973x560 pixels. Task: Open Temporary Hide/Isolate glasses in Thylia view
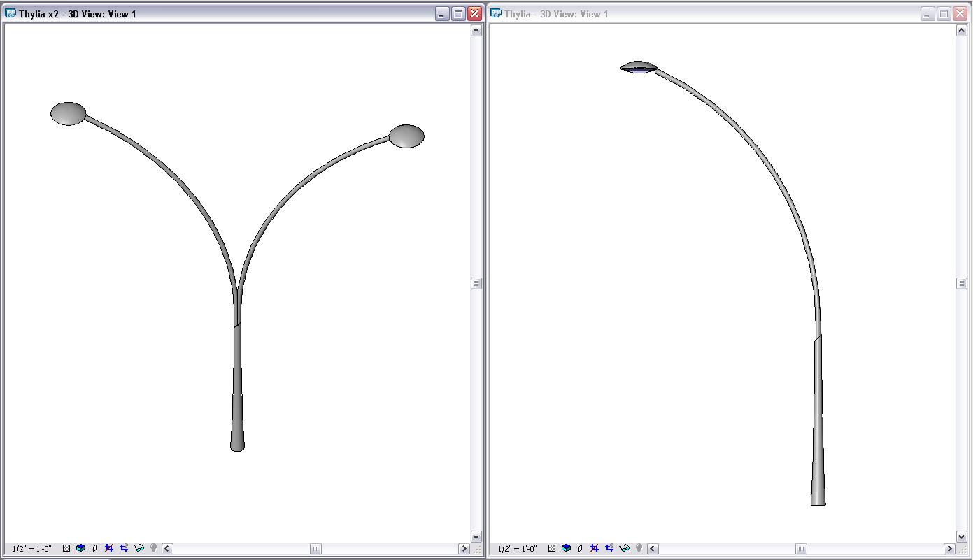(624, 549)
